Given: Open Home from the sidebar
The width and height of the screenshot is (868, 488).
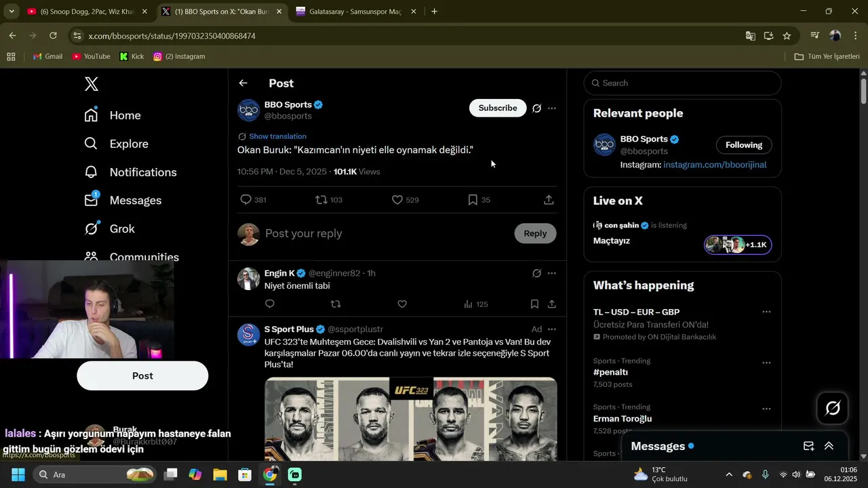Looking at the screenshot, I should [113, 115].
